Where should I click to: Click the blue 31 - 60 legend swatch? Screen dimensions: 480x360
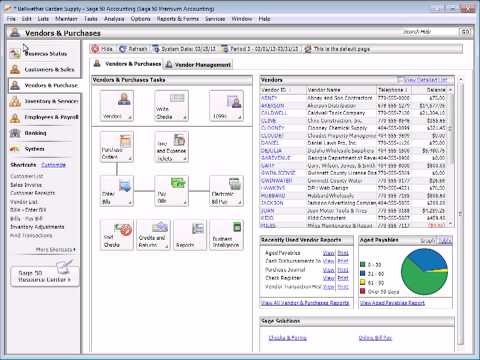point(363,273)
